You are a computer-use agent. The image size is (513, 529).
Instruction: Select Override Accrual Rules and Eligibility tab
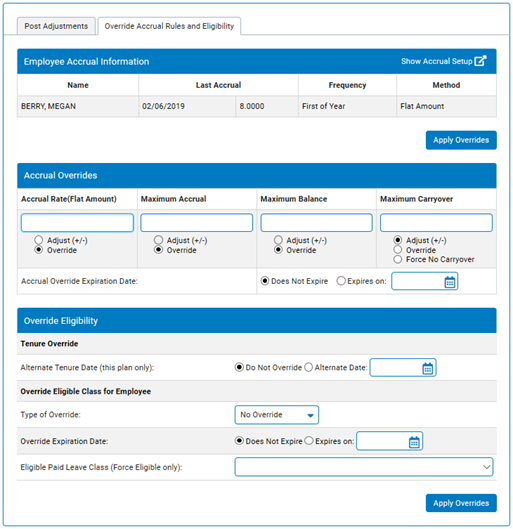[169, 26]
